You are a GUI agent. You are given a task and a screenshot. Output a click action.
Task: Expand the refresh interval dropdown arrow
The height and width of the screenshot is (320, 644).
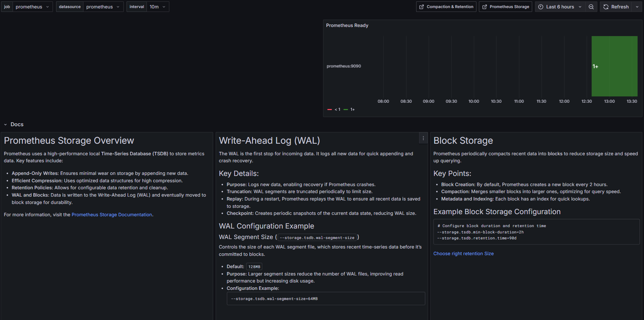point(637,7)
